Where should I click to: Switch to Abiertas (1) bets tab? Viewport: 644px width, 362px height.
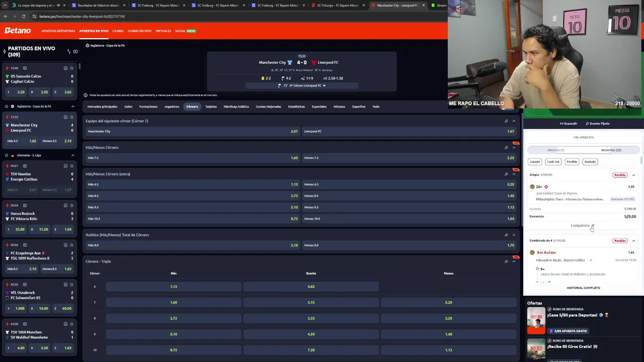555,150
